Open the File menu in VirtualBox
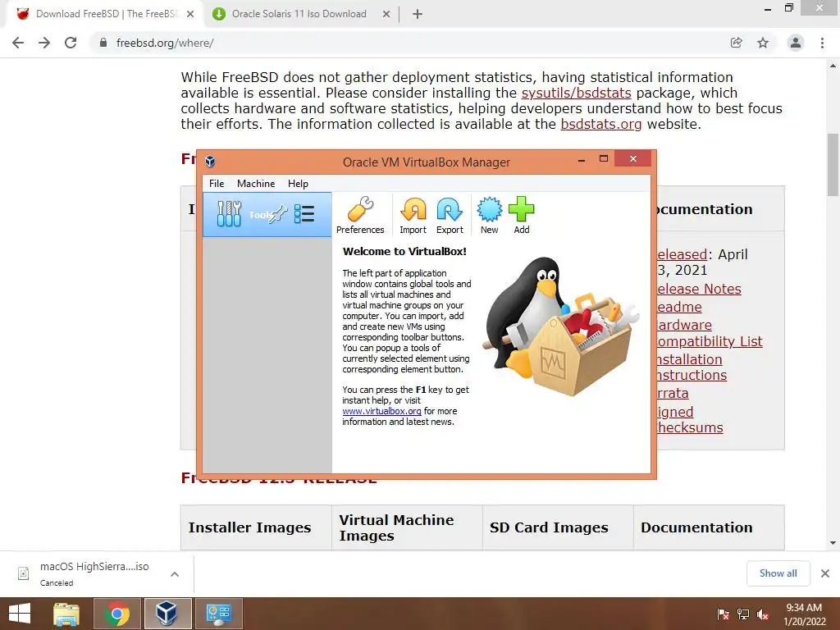 pyautogui.click(x=217, y=183)
